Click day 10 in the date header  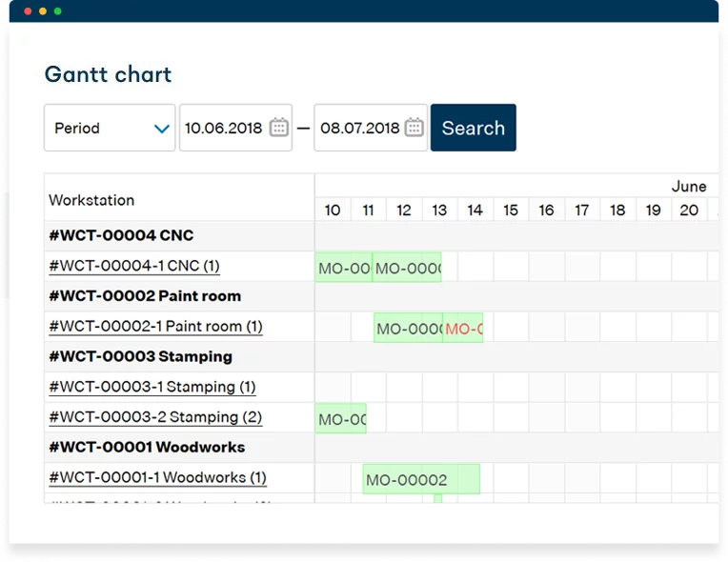[x=333, y=211]
